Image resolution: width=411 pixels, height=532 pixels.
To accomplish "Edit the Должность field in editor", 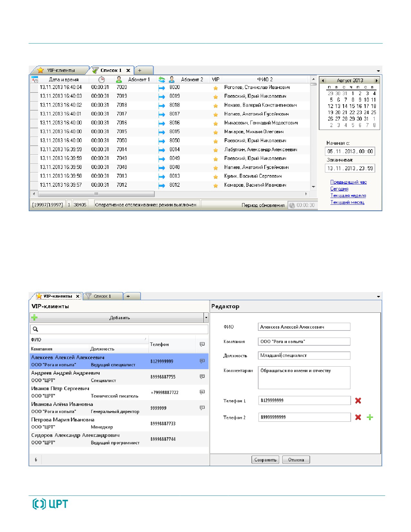I will tap(304, 355).
